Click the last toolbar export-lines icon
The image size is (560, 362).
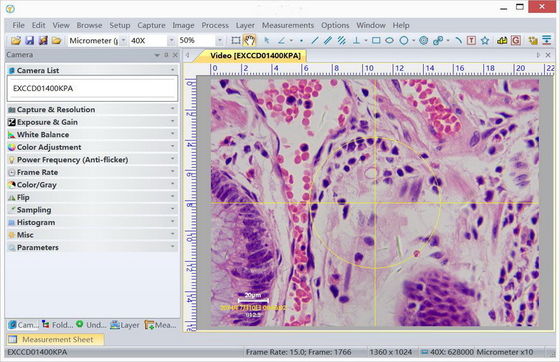pyautogui.click(x=546, y=40)
